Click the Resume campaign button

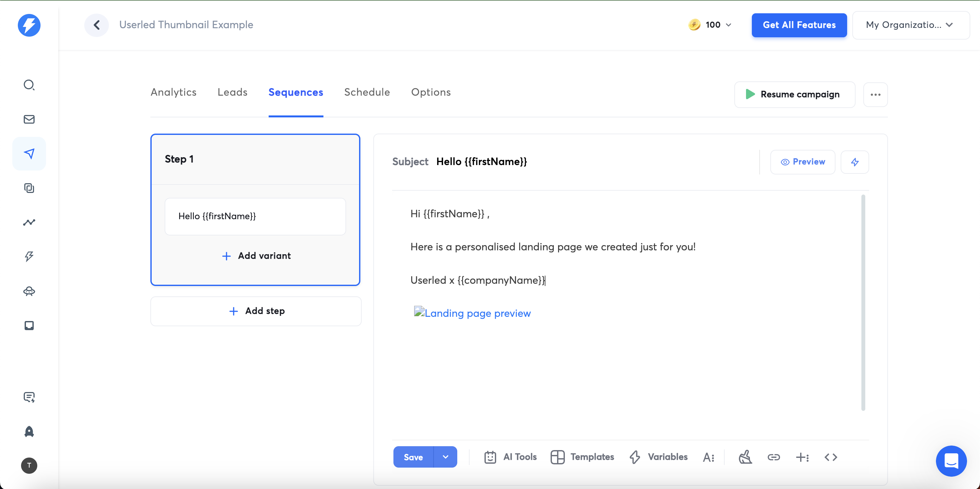click(x=794, y=95)
